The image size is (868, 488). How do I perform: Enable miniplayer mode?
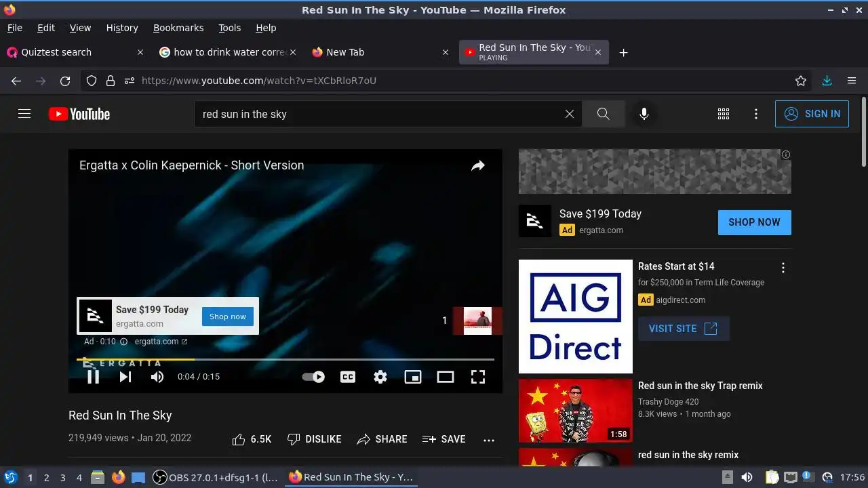pos(413,377)
